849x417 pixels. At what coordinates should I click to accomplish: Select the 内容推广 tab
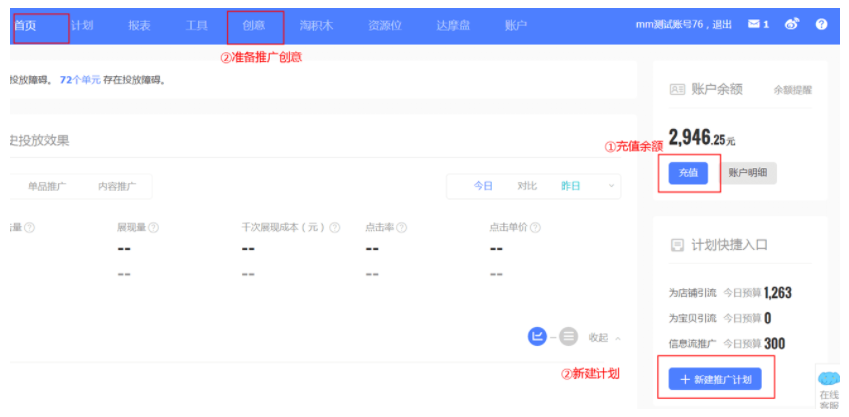click(117, 186)
